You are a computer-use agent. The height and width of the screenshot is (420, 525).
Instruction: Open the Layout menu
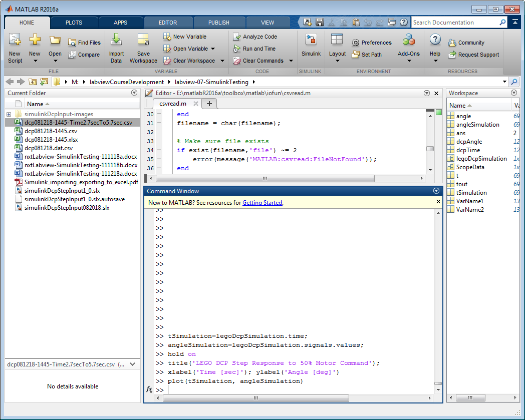(x=337, y=48)
